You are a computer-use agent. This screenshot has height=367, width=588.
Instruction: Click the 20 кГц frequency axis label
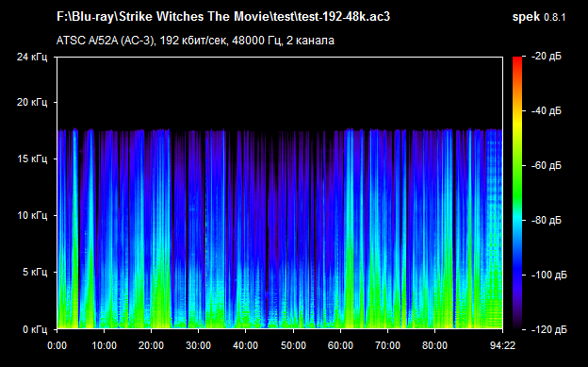coord(32,102)
